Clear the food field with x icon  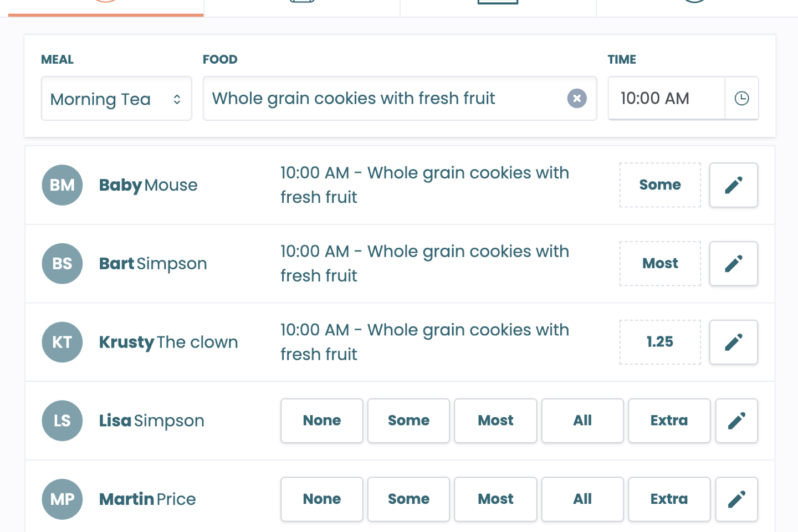coord(577,99)
